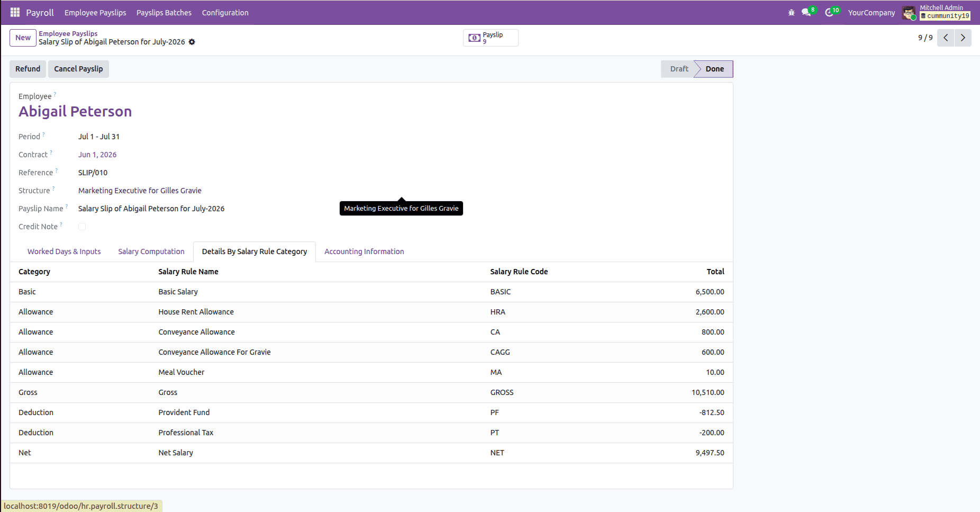Open the main apps grid menu
This screenshot has width=980, height=512.
coord(15,12)
